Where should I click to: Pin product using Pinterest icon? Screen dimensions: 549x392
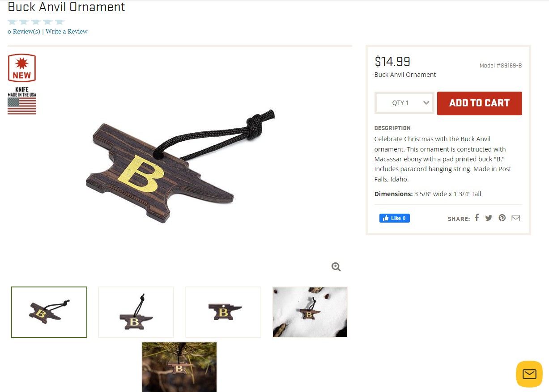pyautogui.click(x=502, y=218)
